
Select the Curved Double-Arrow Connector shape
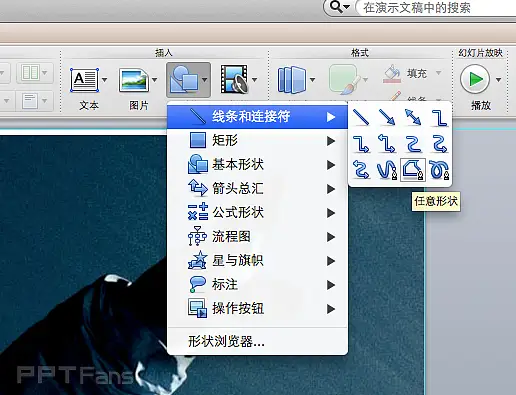(x=361, y=169)
